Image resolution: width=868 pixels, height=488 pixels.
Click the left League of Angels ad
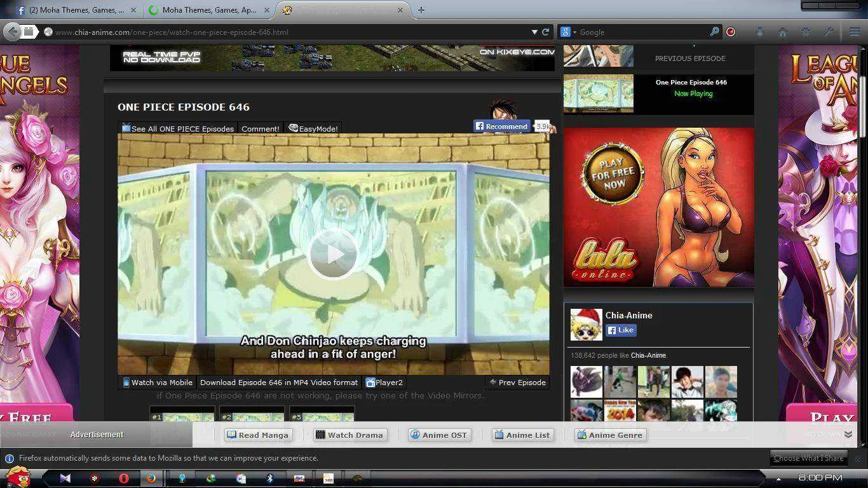39,232
